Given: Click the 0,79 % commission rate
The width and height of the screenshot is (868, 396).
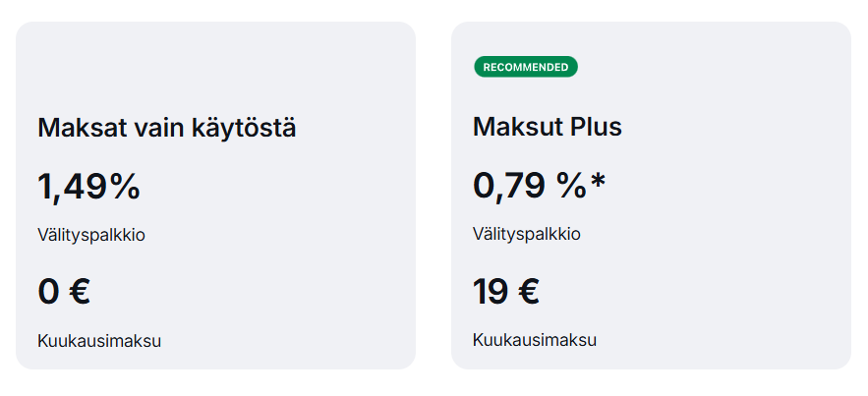Looking at the screenshot, I should pos(529,187).
